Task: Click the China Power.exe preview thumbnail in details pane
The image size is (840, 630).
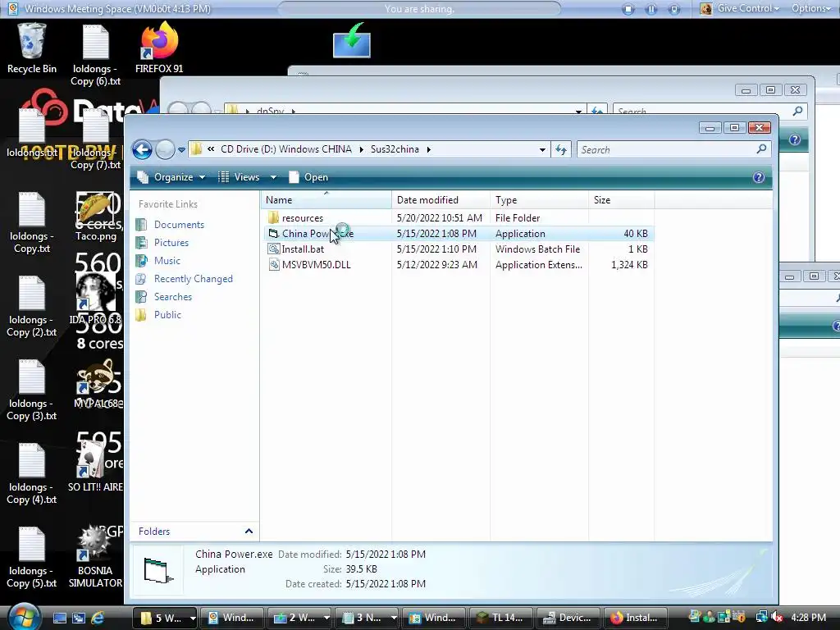Action: tap(158, 570)
